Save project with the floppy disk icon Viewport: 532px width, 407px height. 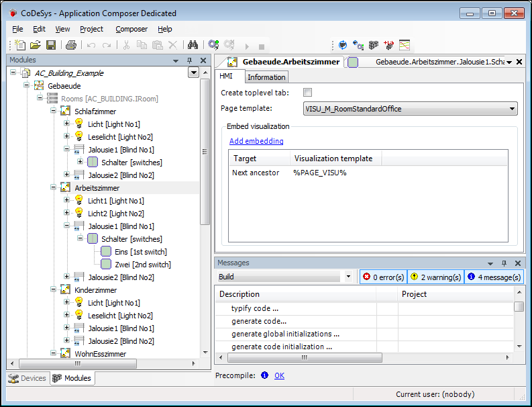click(50, 45)
